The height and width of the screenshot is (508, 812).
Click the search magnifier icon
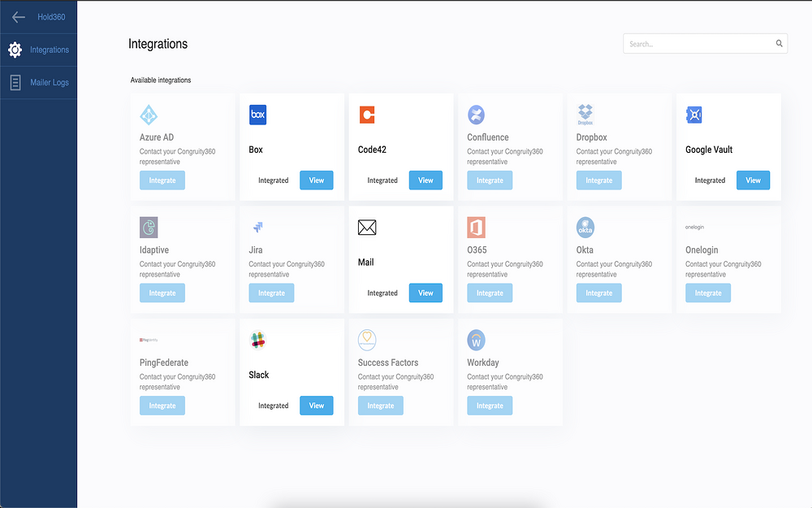click(x=779, y=44)
